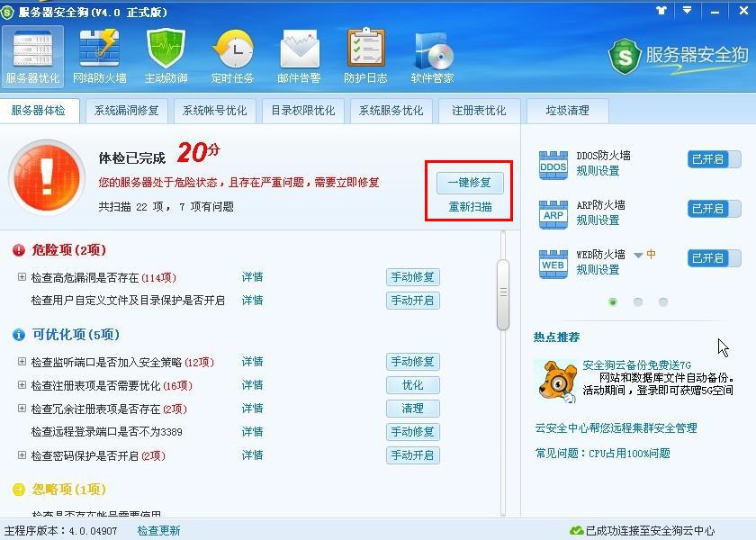Open the 软件管家 section
Image resolution: width=756 pixels, height=540 pixels.
432,56
